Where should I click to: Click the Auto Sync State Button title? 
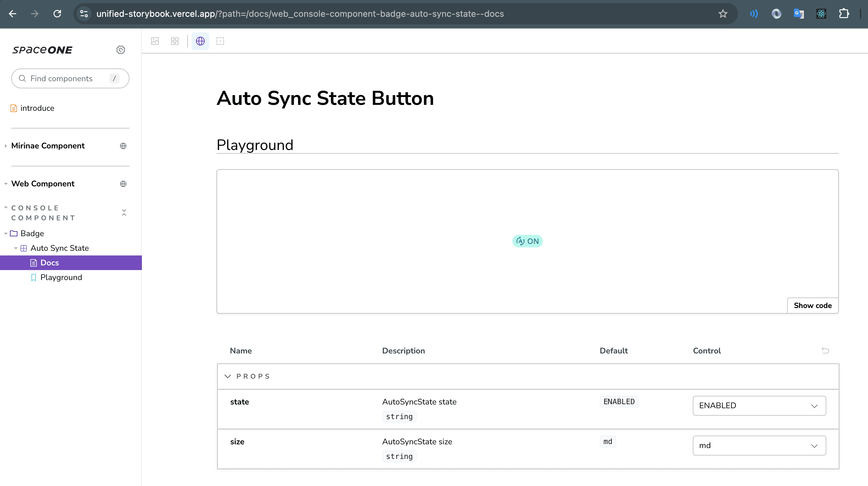tap(325, 98)
